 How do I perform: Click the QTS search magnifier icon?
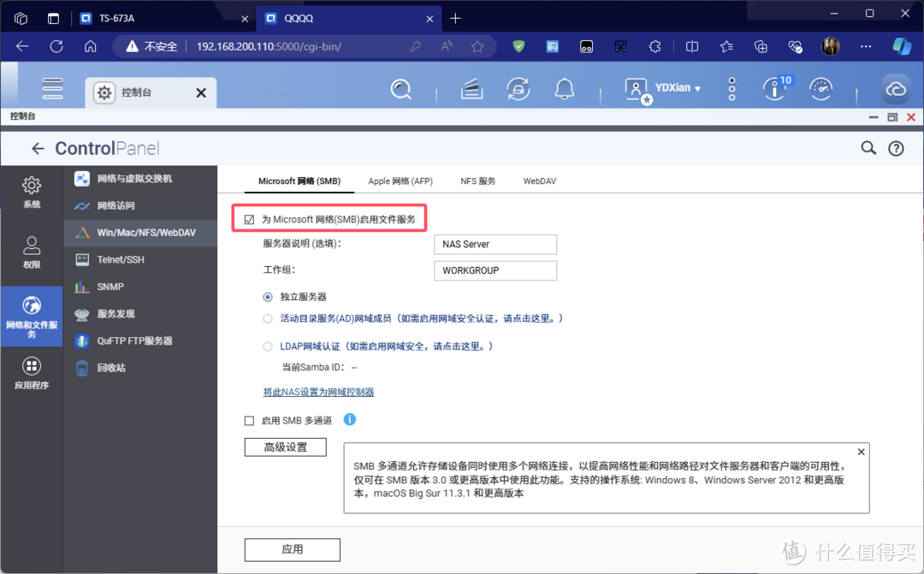pos(401,88)
